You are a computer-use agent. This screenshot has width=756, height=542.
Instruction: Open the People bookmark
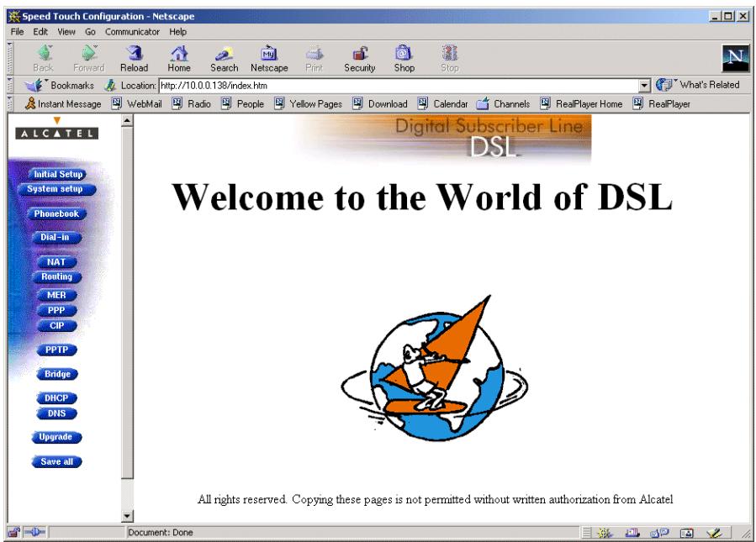pyautogui.click(x=242, y=103)
